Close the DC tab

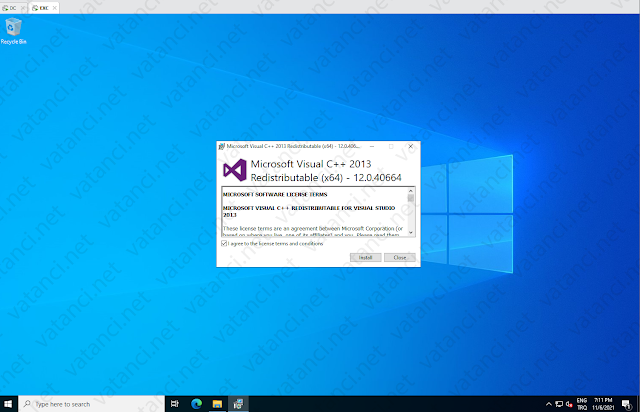pos(23,8)
